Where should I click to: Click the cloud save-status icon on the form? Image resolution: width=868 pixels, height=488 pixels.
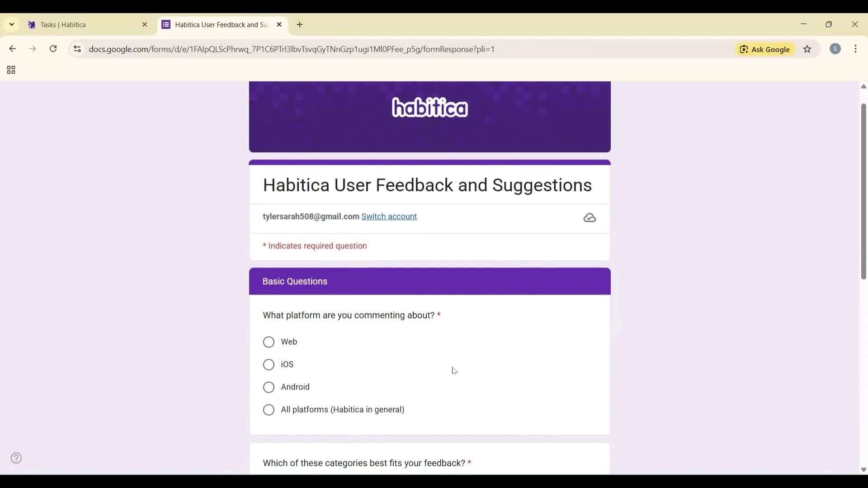589,218
